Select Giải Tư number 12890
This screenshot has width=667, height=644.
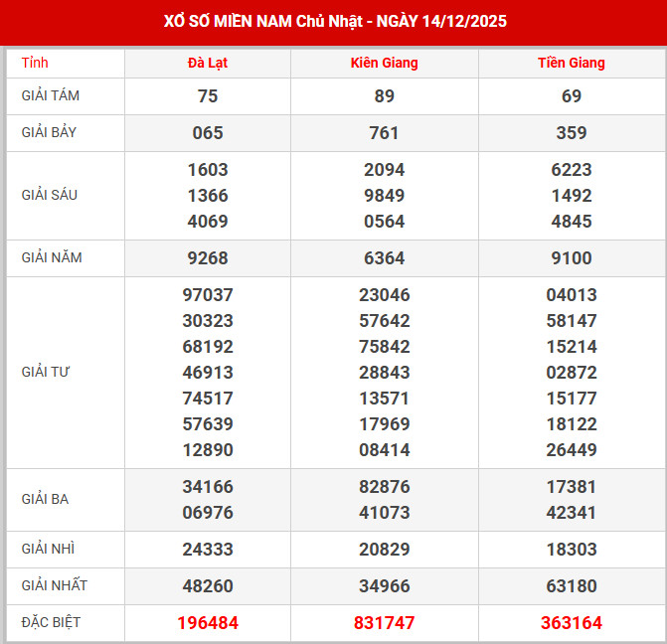click(x=208, y=450)
